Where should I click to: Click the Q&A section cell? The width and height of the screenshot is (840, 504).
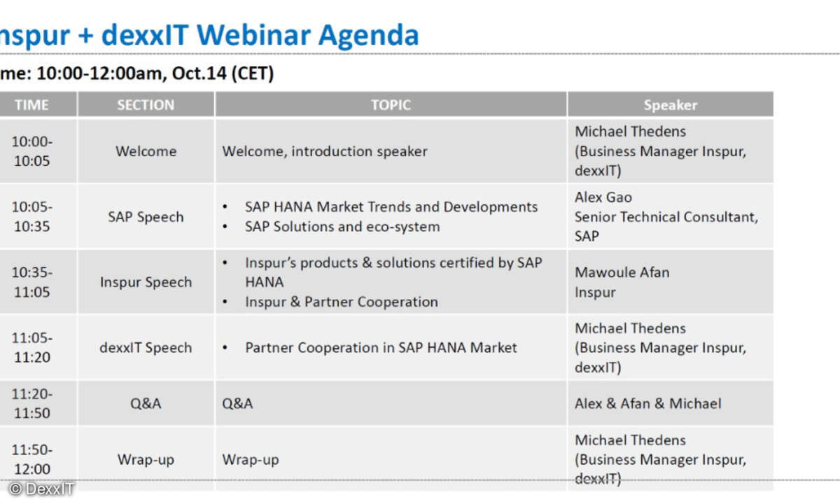146,403
